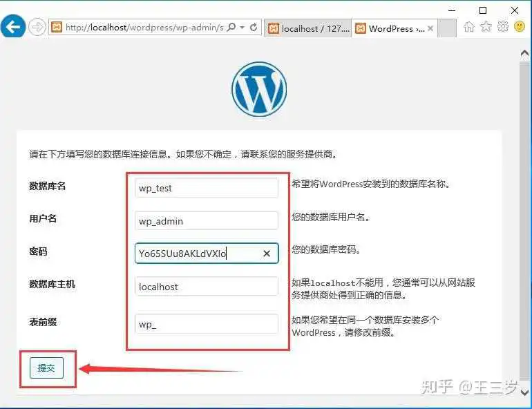Screen dimensions: 532x409
Task: Focus the table prefix field wp_
Action: (207, 324)
